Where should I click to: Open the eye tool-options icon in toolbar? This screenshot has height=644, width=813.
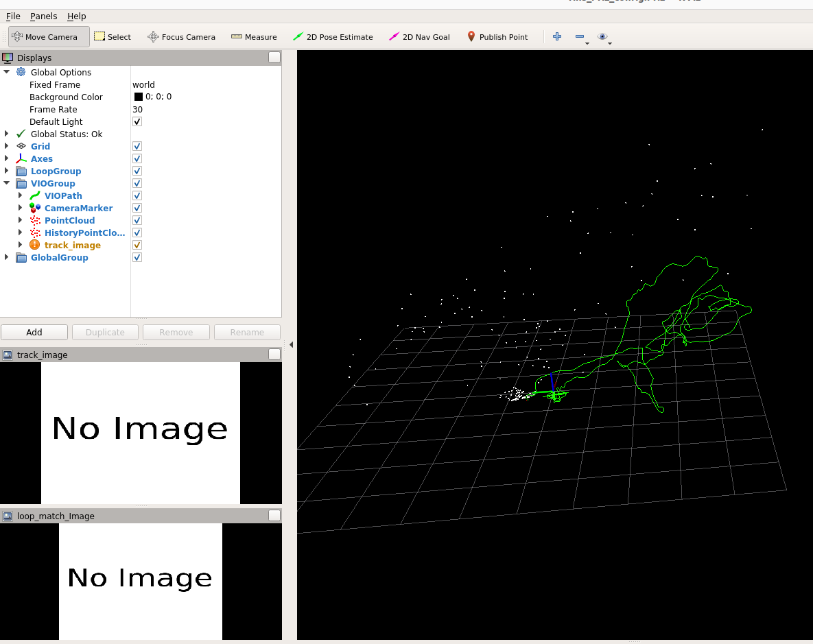point(602,36)
